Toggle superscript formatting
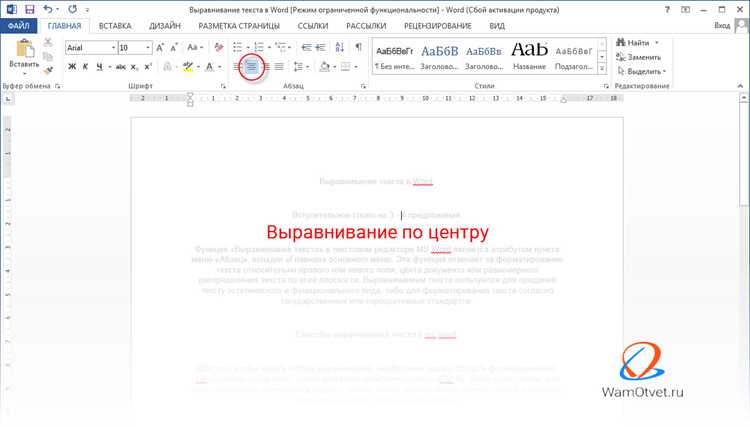This screenshot has width=750, height=427. [x=148, y=67]
